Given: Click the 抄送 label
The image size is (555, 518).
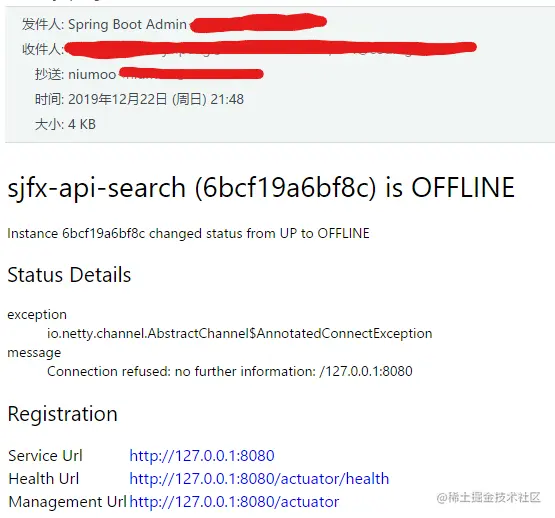Looking at the screenshot, I should pos(49,74).
